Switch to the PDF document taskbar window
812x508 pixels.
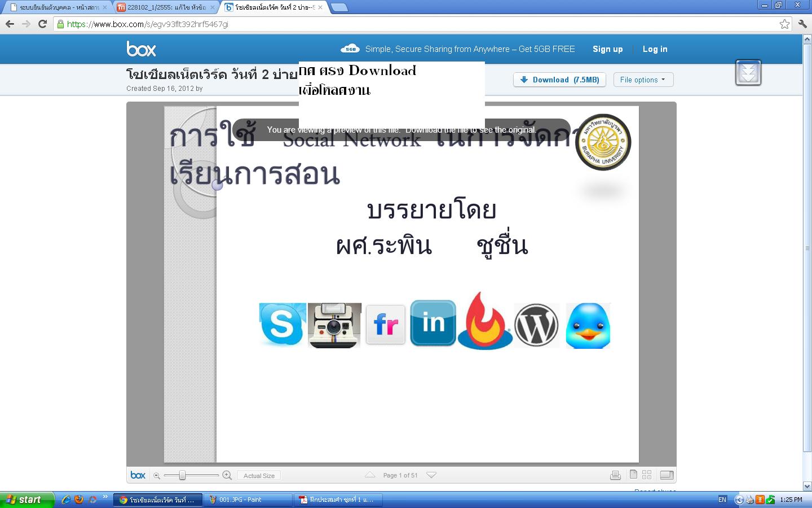[x=339, y=500]
